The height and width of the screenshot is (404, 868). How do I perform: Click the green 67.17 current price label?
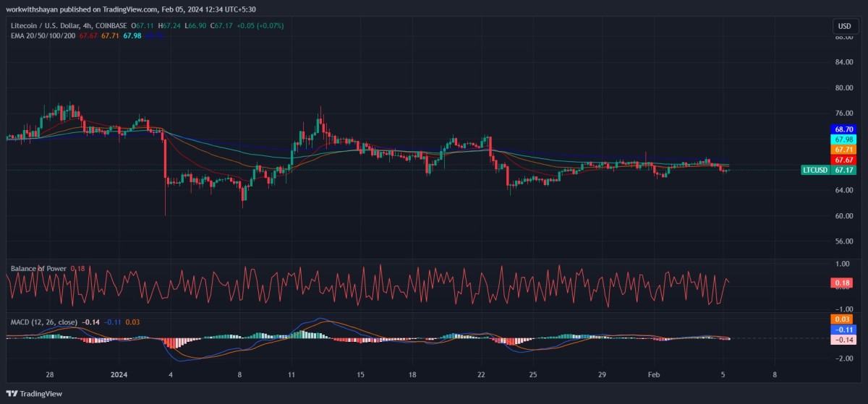[x=841, y=171]
